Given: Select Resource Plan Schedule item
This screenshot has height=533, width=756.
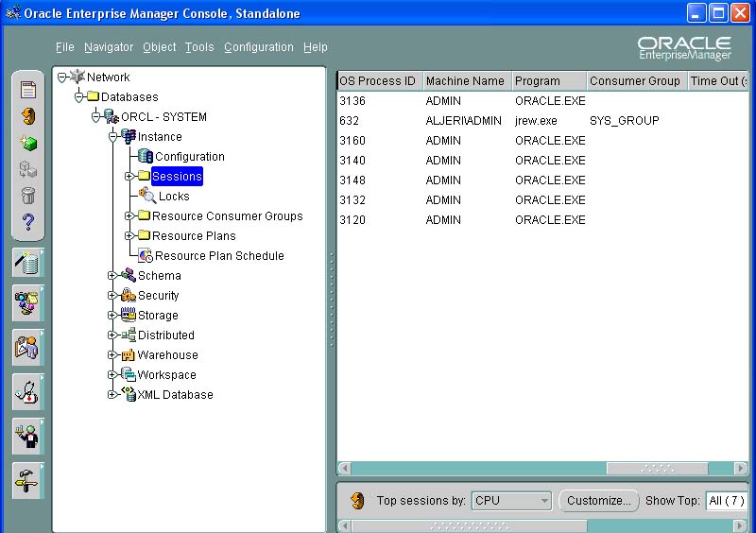Looking at the screenshot, I should 219,256.
